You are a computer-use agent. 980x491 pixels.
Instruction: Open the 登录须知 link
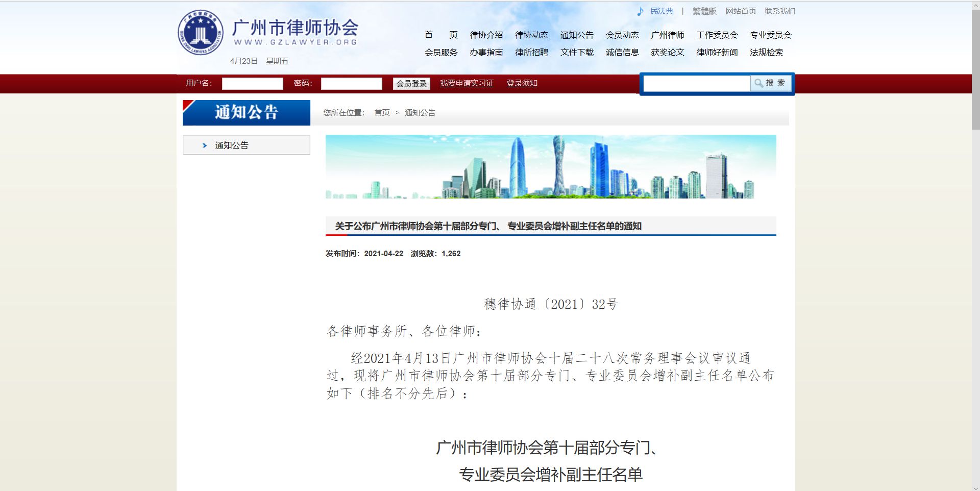click(522, 83)
